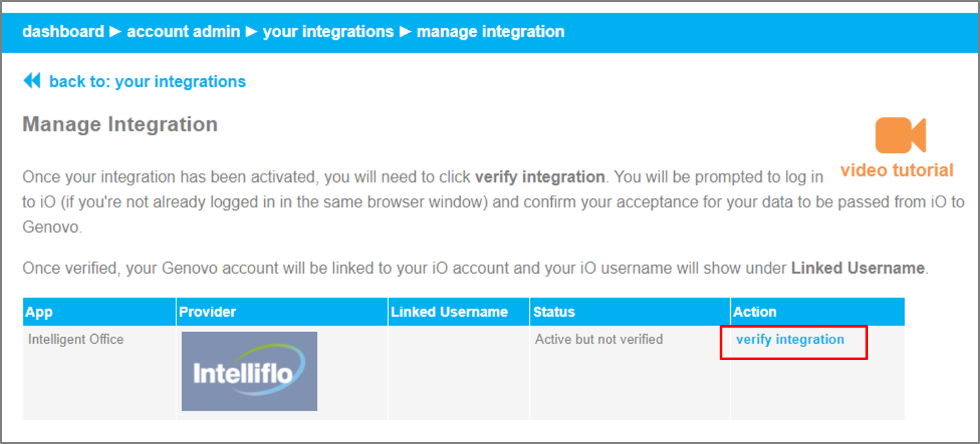This screenshot has height=444, width=980.
Task: Click the arrow after dashboard breadcrumb
Action: (115, 31)
